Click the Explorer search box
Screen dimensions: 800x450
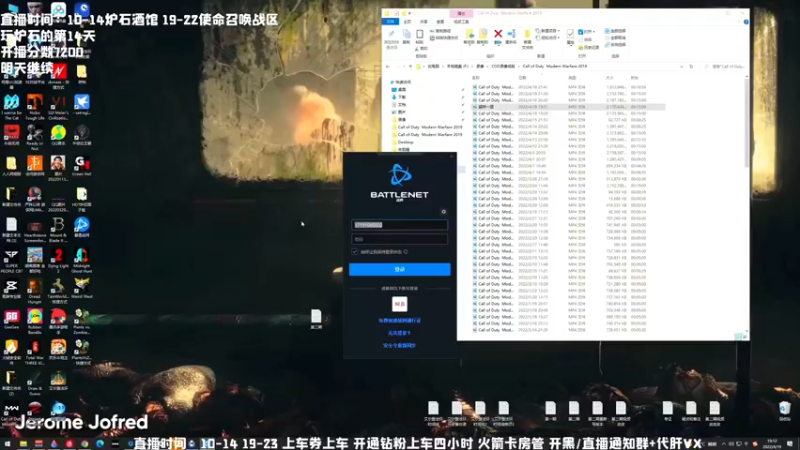click(x=725, y=66)
